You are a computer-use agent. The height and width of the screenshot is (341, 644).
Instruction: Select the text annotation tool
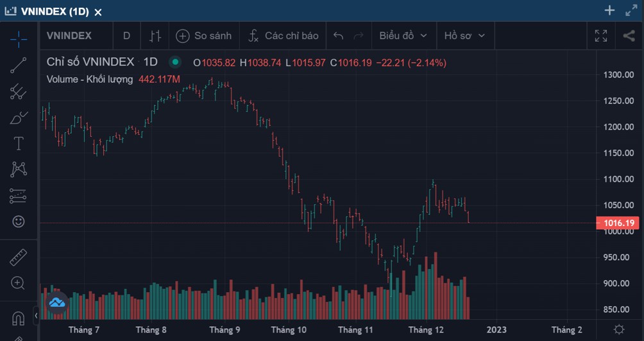coord(19,144)
